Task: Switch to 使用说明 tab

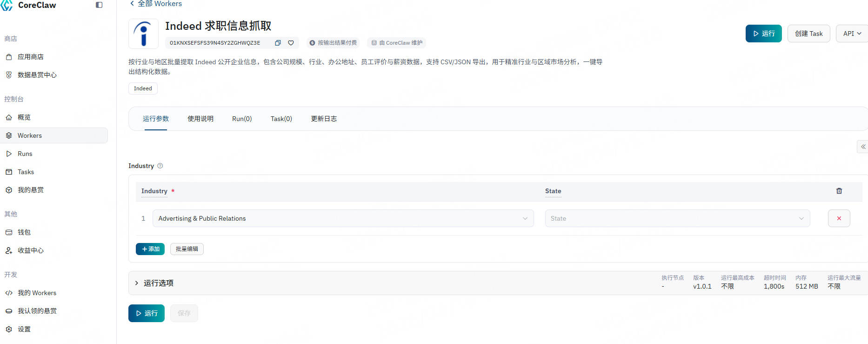Action: (200, 119)
